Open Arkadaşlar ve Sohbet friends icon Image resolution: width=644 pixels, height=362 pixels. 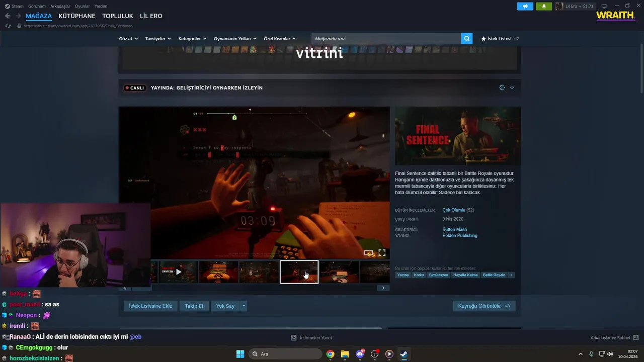636,338
